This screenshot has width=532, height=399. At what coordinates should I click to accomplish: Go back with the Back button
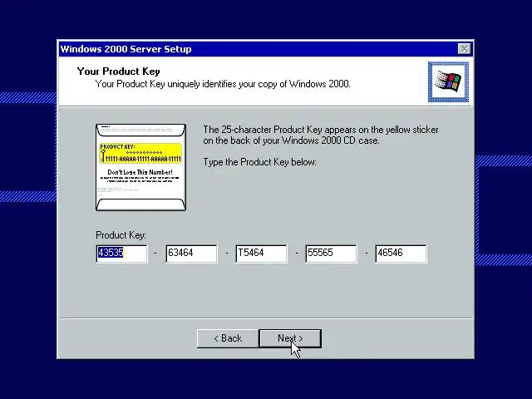point(228,338)
